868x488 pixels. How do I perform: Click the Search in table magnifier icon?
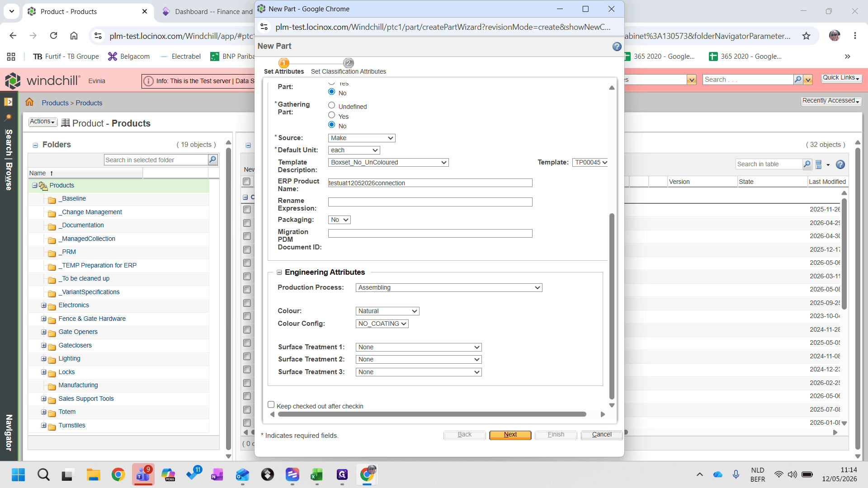tap(807, 164)
